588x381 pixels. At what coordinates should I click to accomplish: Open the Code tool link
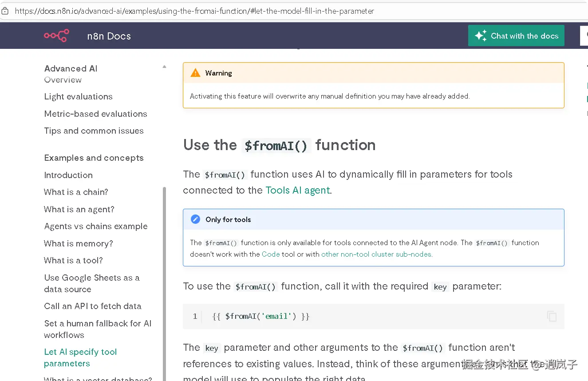[271, 254]
